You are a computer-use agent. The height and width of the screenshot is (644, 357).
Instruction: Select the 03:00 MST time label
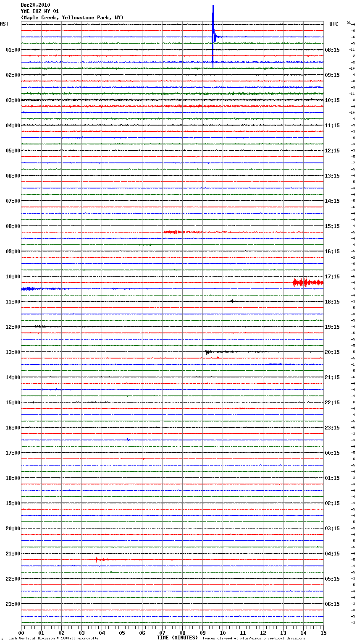[13, 100]
